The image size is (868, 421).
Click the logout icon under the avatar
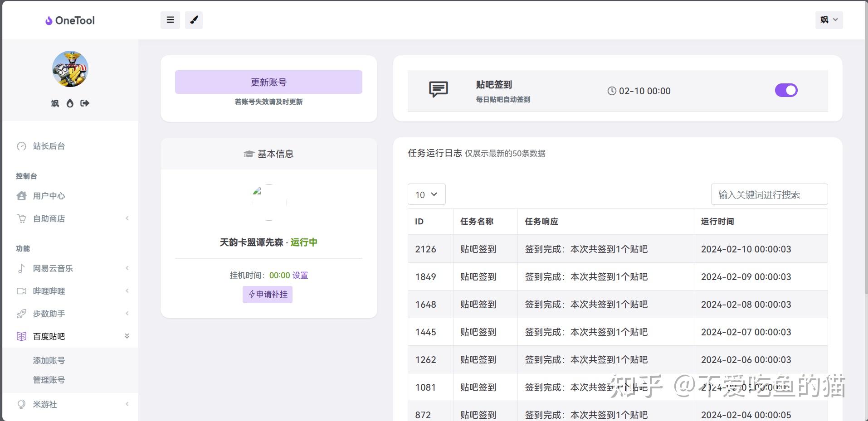[x=85, y=103]
